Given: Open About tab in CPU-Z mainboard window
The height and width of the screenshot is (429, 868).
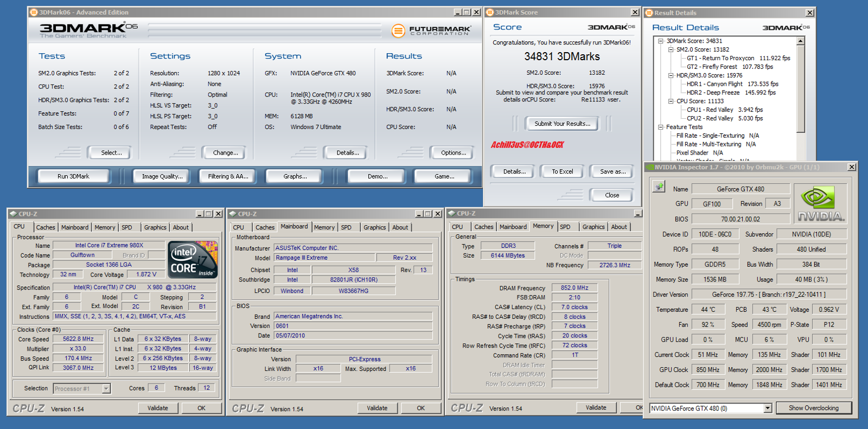Looking at the screenshot, I should (x=400, y=227).
